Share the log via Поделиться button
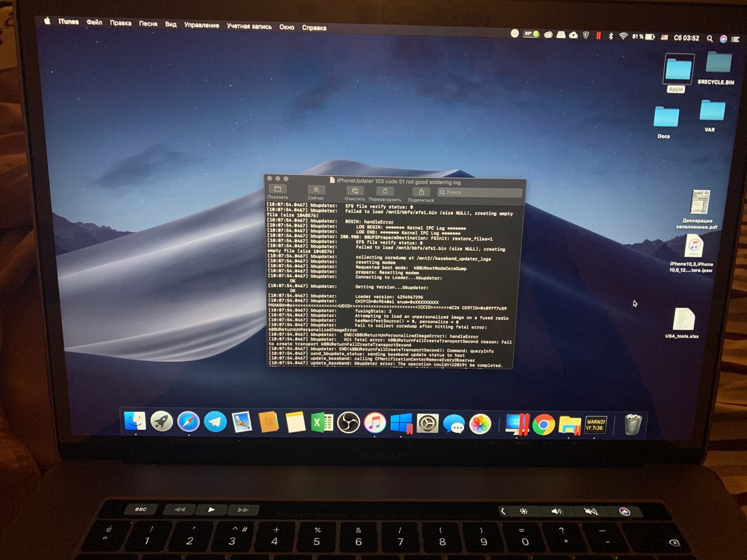The width and height of the screenshot is (747, 560). [421, 192]
